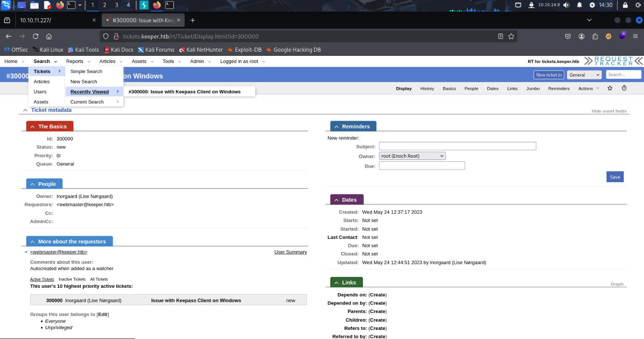The height and width of the screenshot is (339, 644).
Task: Click the Firefox launcher in the panel
Action: [x=60, y=5]
